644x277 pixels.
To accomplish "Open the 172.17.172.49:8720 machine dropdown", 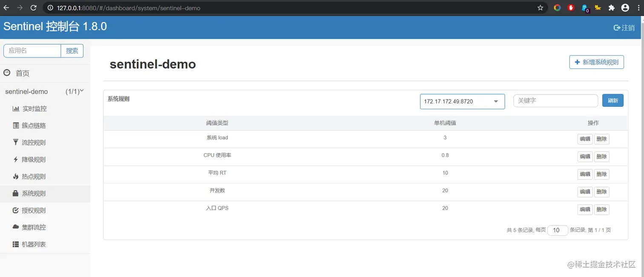I will click(462, 101).
